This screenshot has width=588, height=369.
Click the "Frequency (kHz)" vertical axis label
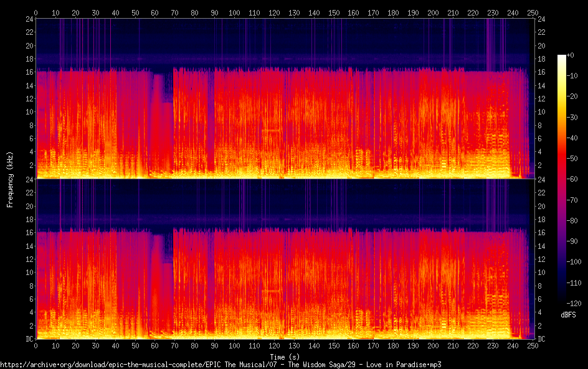(10, 179)
